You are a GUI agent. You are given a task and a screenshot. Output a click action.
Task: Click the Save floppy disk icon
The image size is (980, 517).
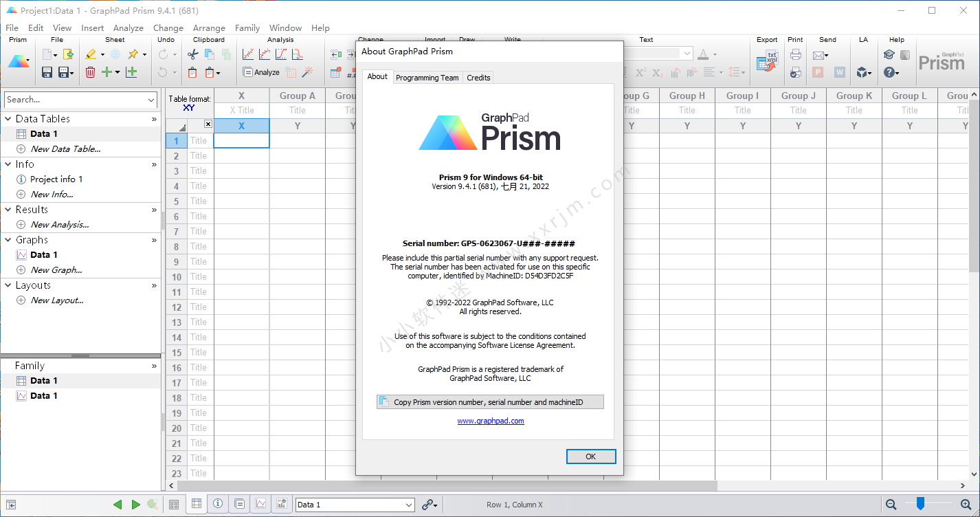pyautogui.click(x=47, y=72)
